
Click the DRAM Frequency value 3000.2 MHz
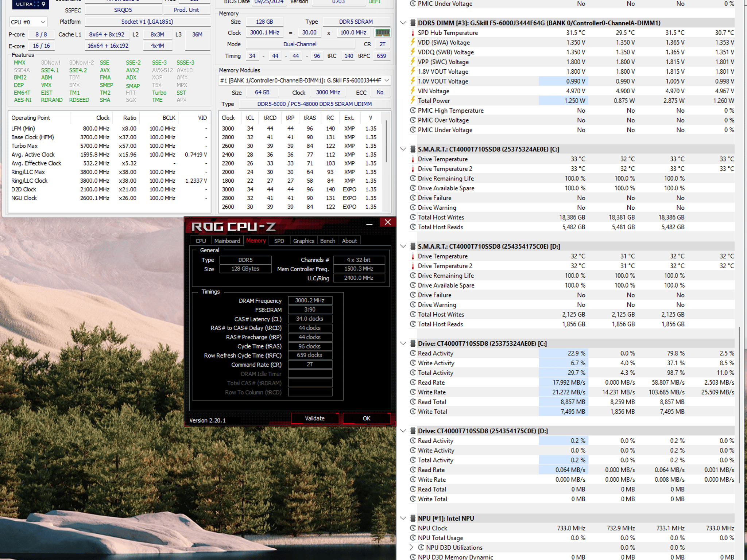[x=310, y=300]
